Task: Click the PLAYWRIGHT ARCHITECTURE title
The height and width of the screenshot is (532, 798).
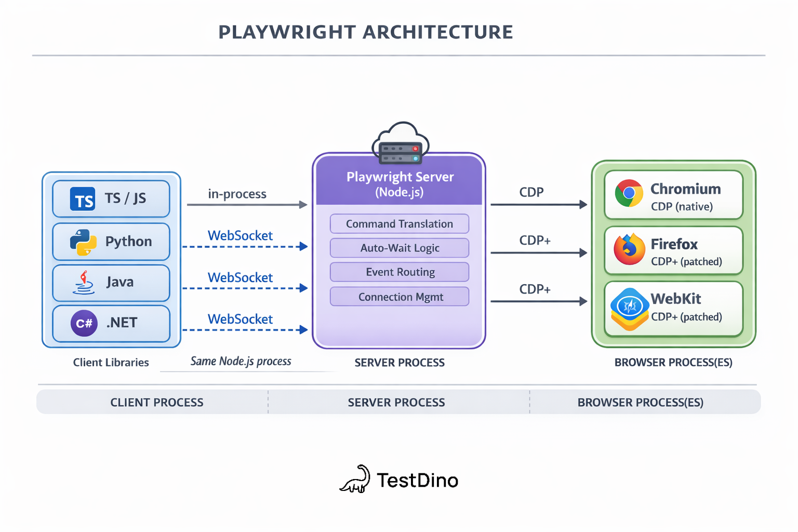Action: (x=366, y=32)
